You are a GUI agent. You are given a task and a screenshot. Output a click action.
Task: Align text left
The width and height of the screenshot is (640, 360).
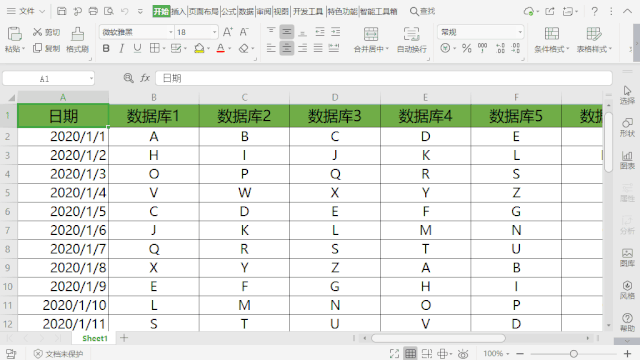click(x=271, y=49)
